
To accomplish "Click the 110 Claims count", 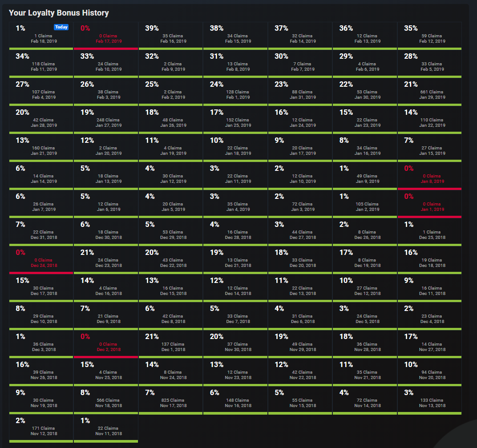I will click(432, 120).
